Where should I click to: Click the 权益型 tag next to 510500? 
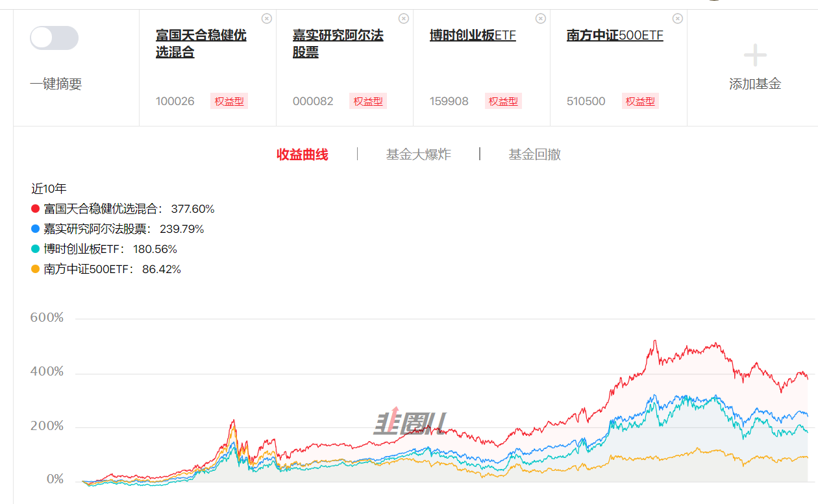coord(640,101)
